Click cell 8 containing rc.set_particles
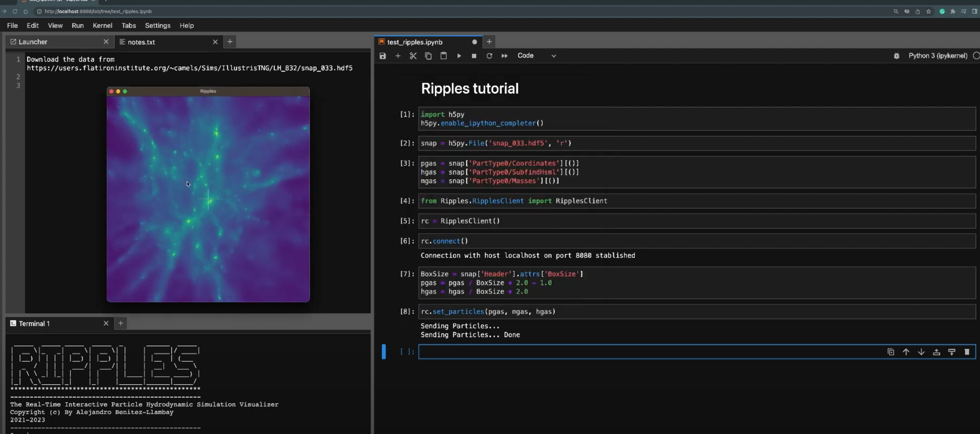Viewport: 980px width, 434px height. [x=697, y=312]
